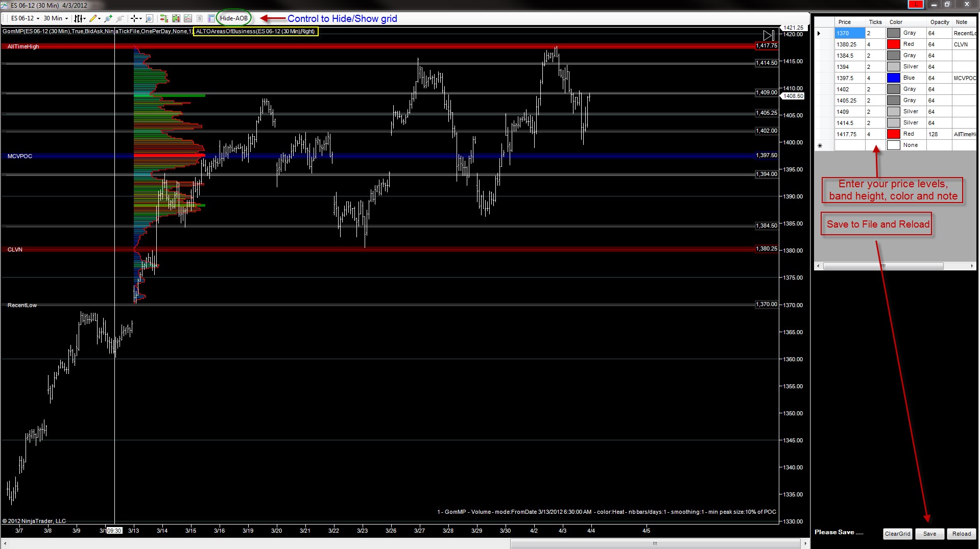
Task: Open the Strategies dollar icon
Action: pyautogui.click(x=200, y=18)
